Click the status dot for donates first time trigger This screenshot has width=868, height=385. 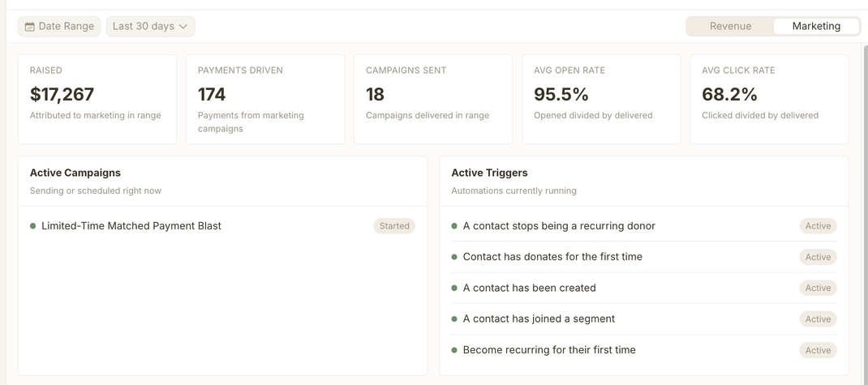pos(454,257)
